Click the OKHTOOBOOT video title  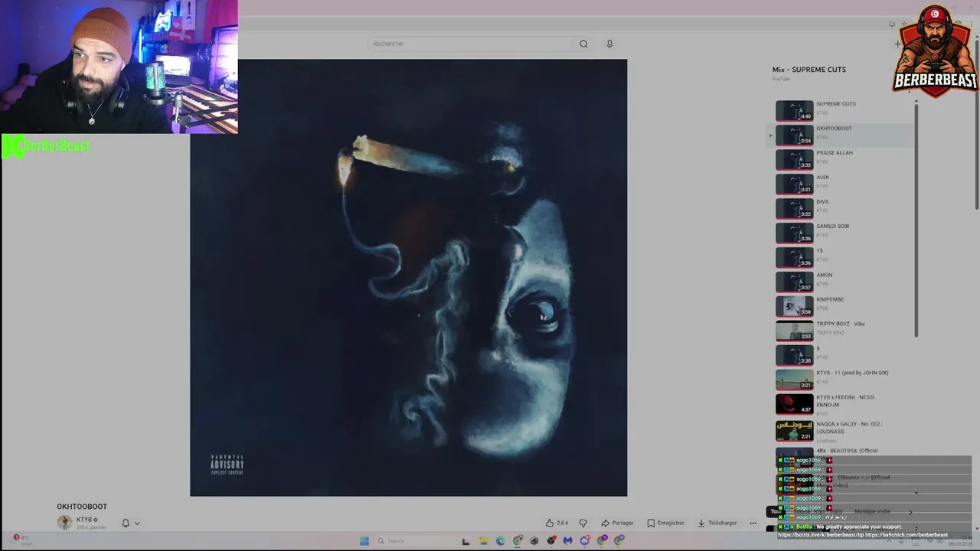tap(82, 507)
